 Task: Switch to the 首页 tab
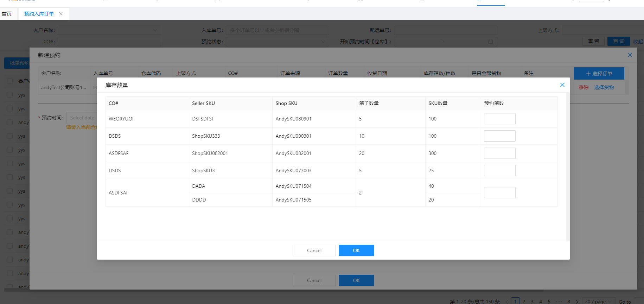[7, 14]
